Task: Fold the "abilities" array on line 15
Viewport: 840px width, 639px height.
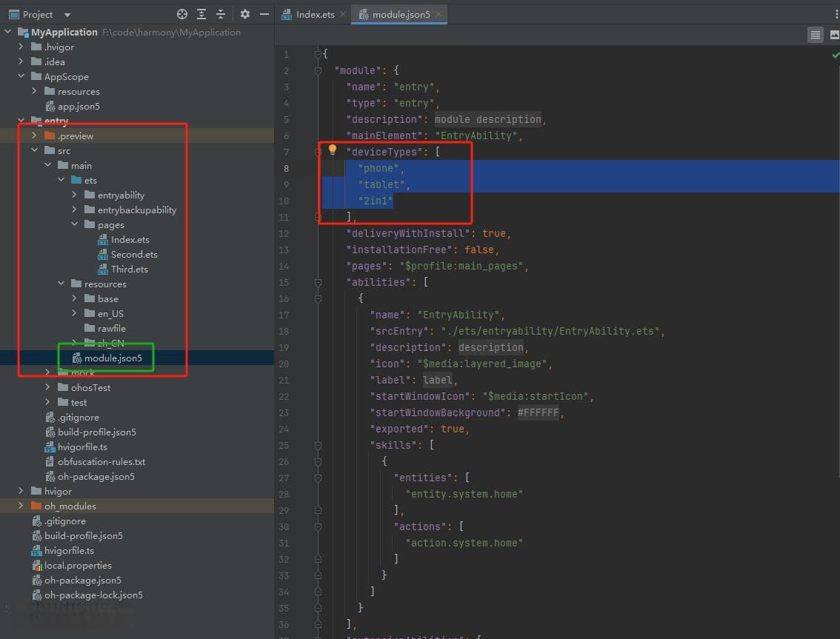Action: [x=318, y=282]
